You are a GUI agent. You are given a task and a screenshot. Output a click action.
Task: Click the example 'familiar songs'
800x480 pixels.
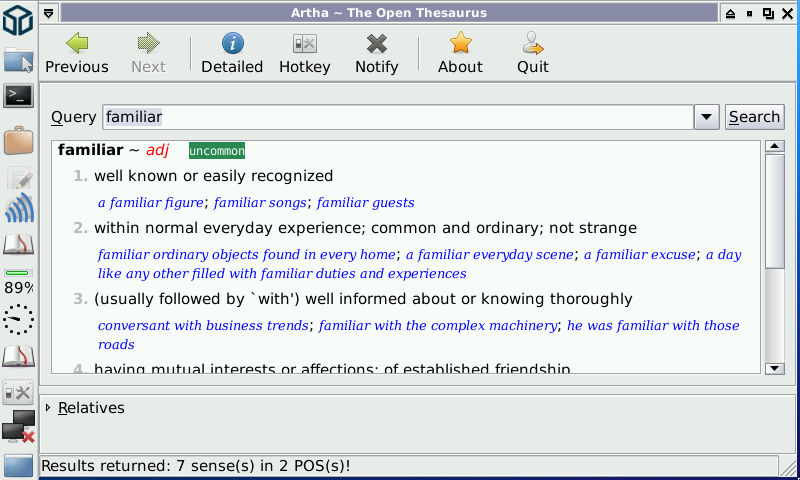tap(260, 203)
